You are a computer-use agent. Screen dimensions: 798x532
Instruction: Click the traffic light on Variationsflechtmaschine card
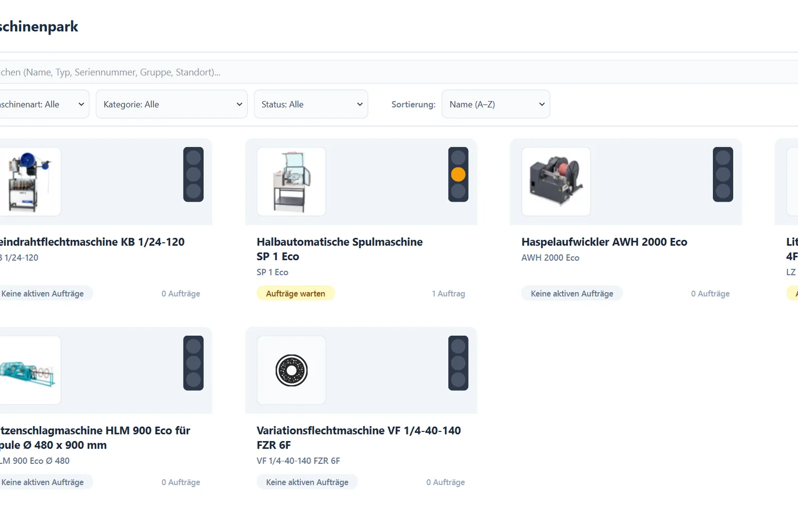pyautogui.click(x=458, y=363)
